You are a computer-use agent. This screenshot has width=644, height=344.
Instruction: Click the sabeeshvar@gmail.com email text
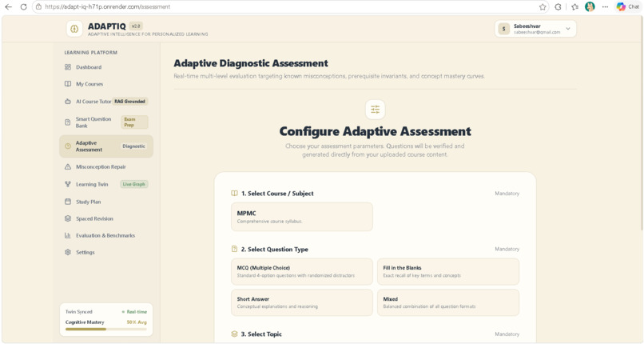(537, 32)
